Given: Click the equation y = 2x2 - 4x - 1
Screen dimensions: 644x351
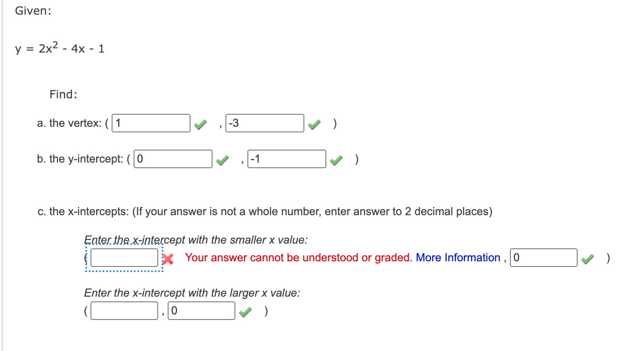Looking at the screenshot, I should [x=60, y=47].
